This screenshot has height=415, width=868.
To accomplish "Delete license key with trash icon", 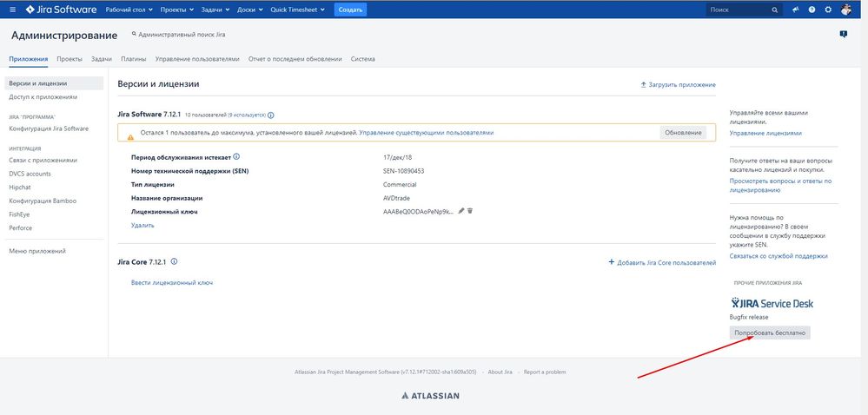I will [x=470, y=211].
